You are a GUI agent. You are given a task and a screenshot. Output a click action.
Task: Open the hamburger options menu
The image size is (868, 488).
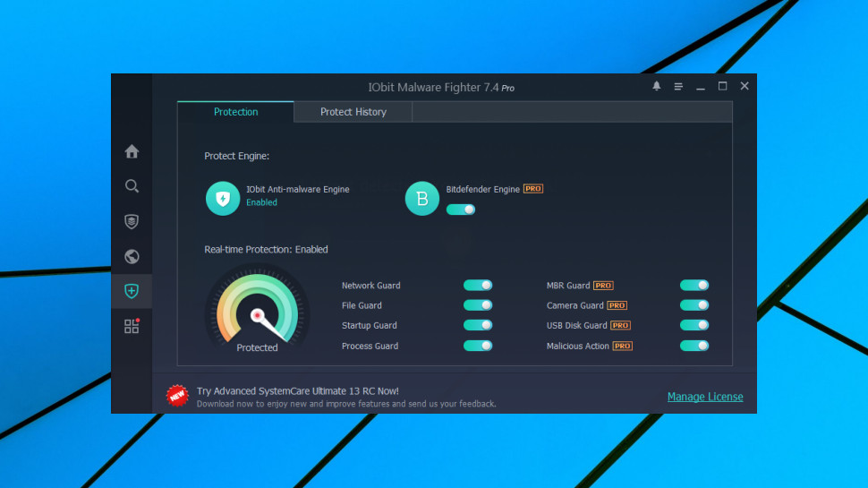coord(678,87)
